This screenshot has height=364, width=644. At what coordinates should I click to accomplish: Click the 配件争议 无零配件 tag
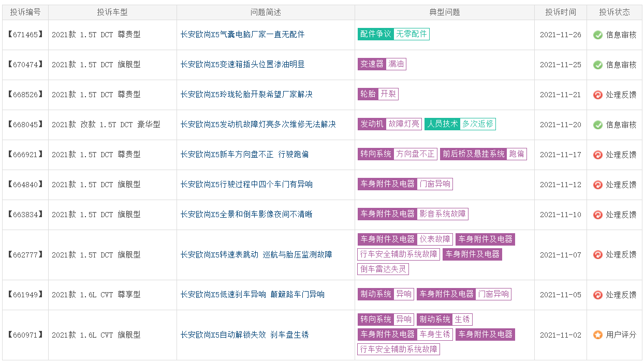(393, 34)
